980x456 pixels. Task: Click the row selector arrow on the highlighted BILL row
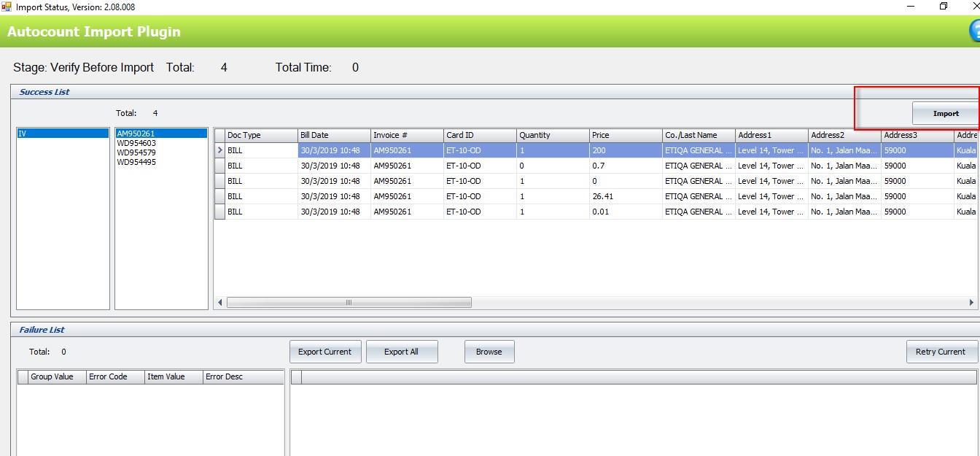(219, 150)
